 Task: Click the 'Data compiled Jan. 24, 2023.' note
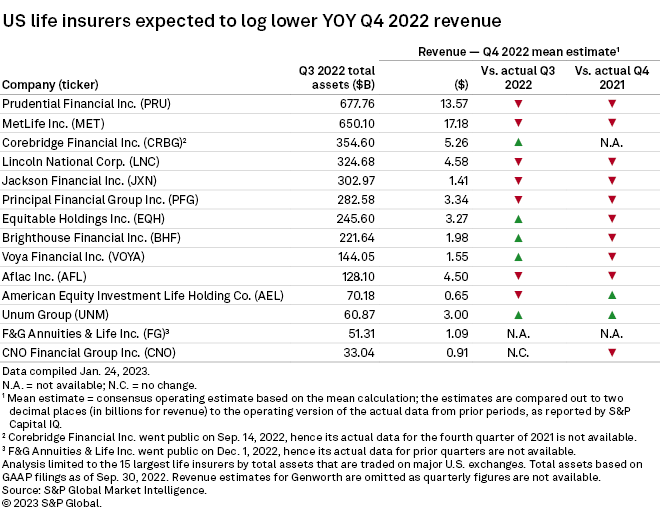tap(76, 371)
